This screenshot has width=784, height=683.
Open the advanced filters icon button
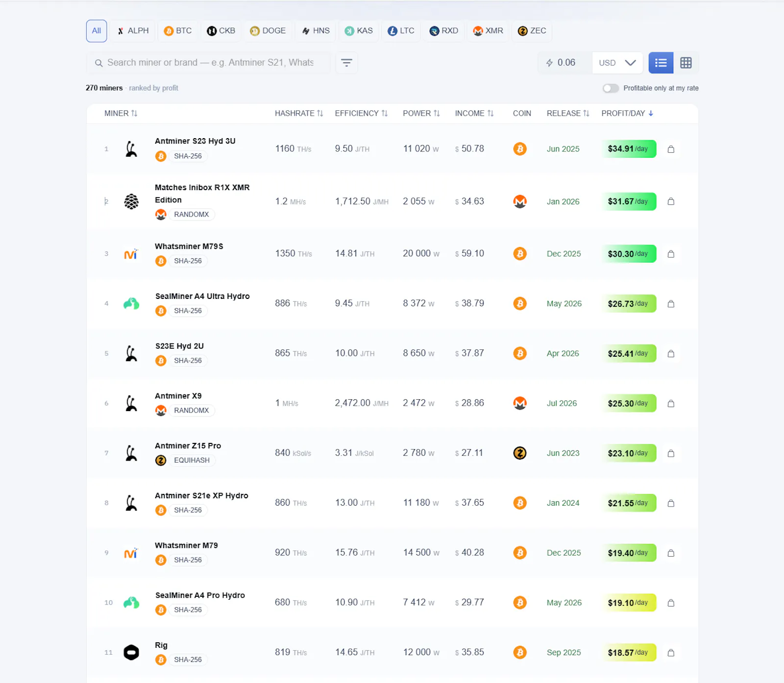point(346,63)
